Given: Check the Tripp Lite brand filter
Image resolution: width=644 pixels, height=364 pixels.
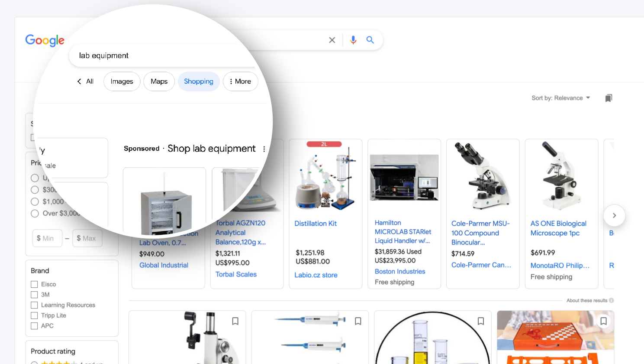Looking at the screenshot, I should (34, 315).
